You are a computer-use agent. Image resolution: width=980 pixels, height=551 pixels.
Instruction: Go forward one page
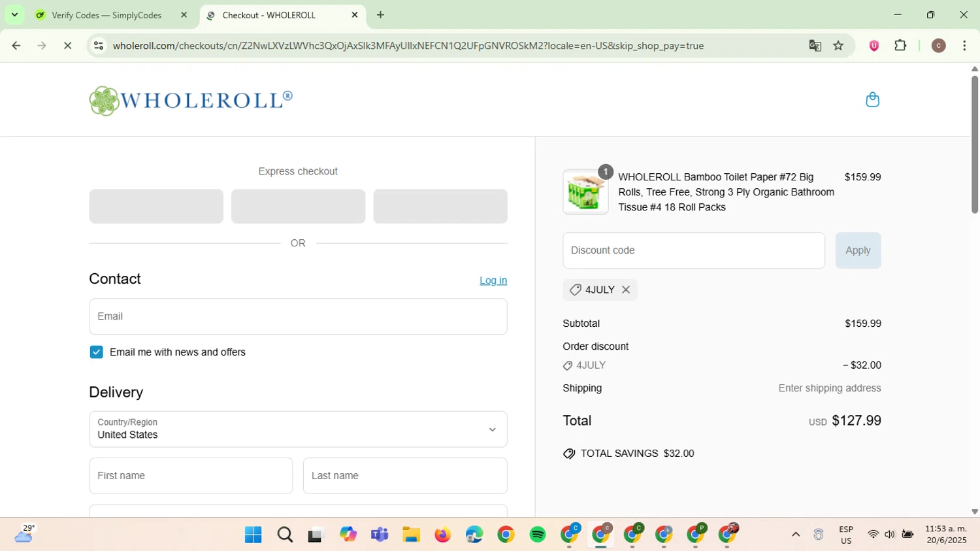pos(42,46)
